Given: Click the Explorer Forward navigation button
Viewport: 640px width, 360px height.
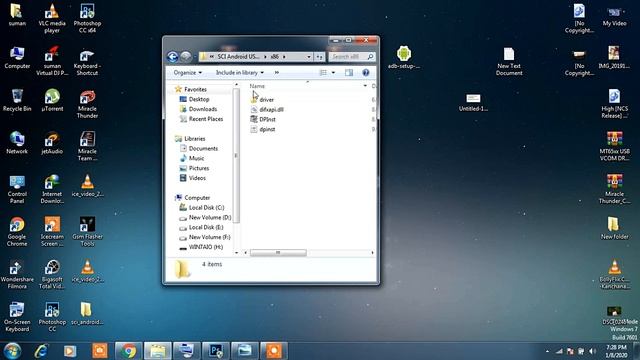Looking at the screenshot, I should (x=186, y=57).
